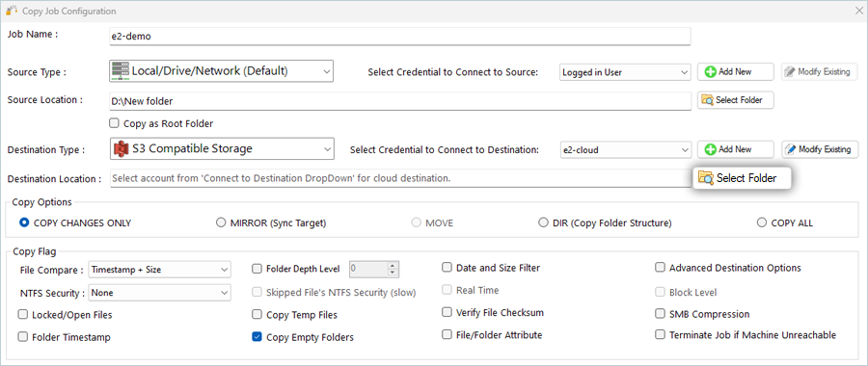868x366 pixels.
Task: Click the 'Copy Job Configuration' title text
Action: tap(69, 11)
